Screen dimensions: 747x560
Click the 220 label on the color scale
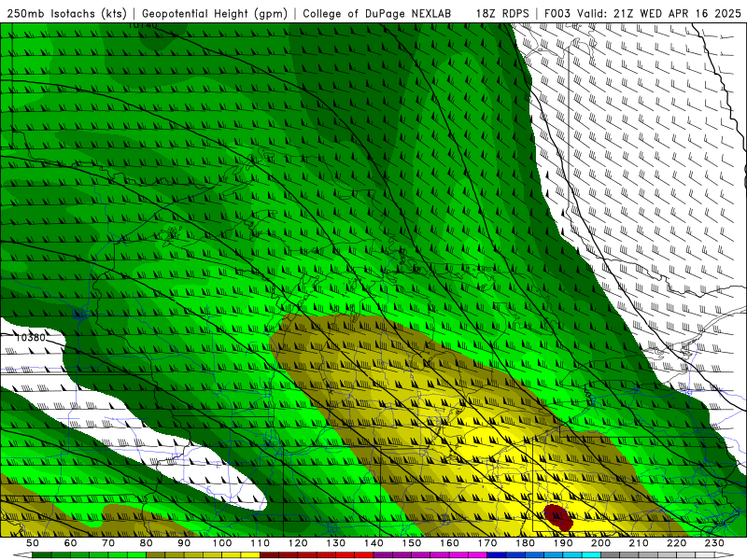click(677, 543)
